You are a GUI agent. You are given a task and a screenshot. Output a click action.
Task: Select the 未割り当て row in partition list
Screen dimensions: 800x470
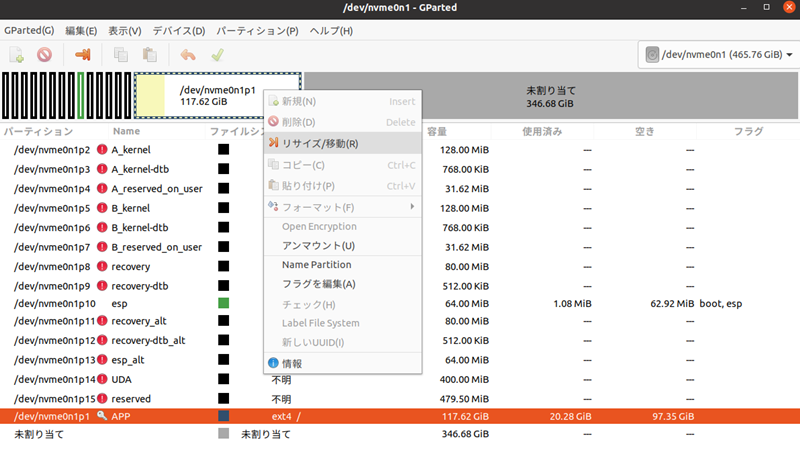(x=400, y=434)
